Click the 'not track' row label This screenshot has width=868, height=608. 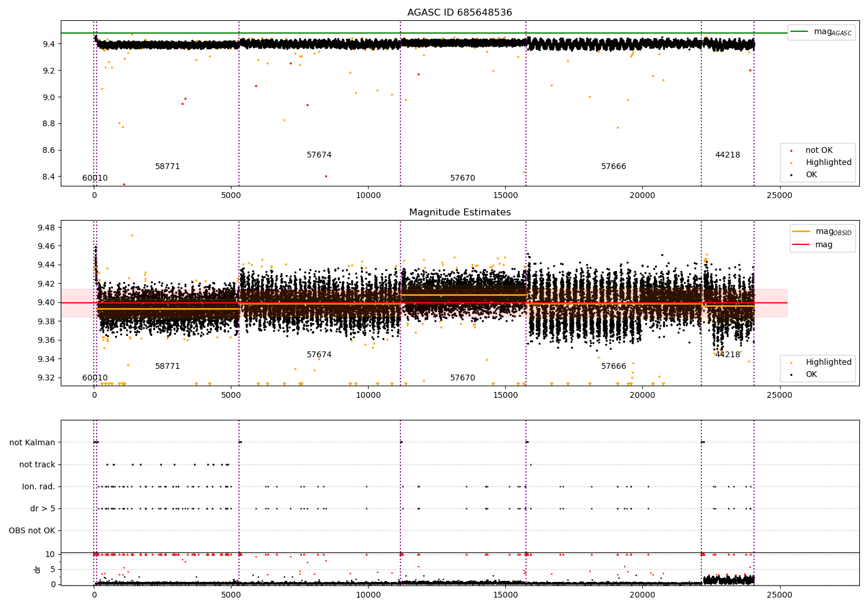point(37,464)
